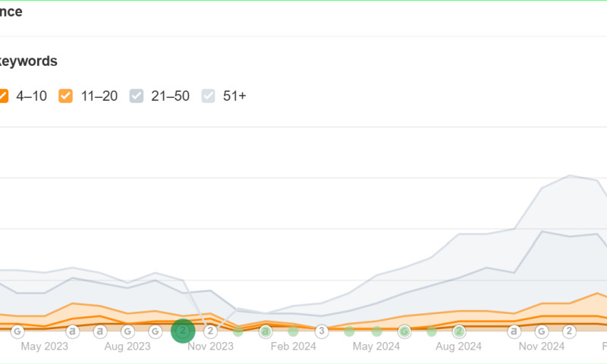This screenshot has height=364, width=607.
Task: Open the 'a' marker just left of Aug 2023
Action: (99, 331)
